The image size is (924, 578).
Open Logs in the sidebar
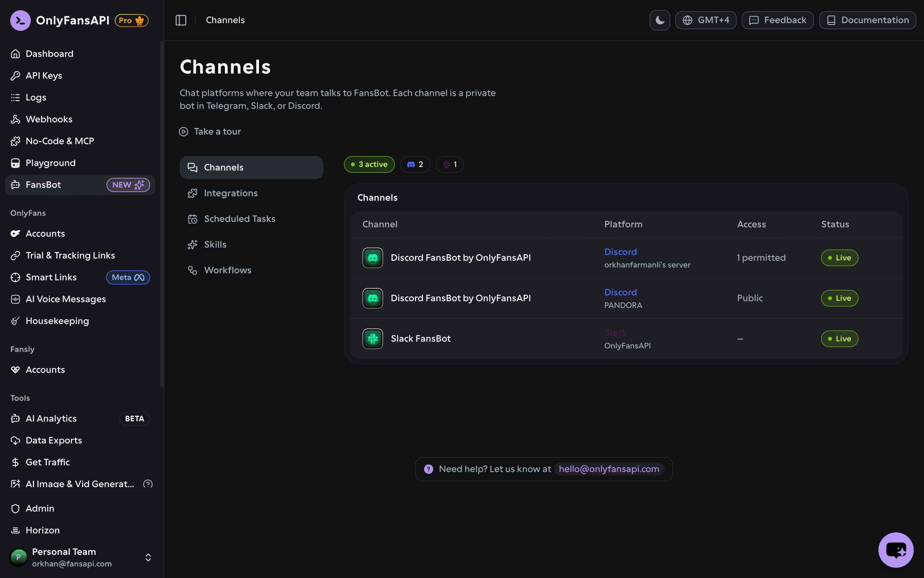point(80,98)
